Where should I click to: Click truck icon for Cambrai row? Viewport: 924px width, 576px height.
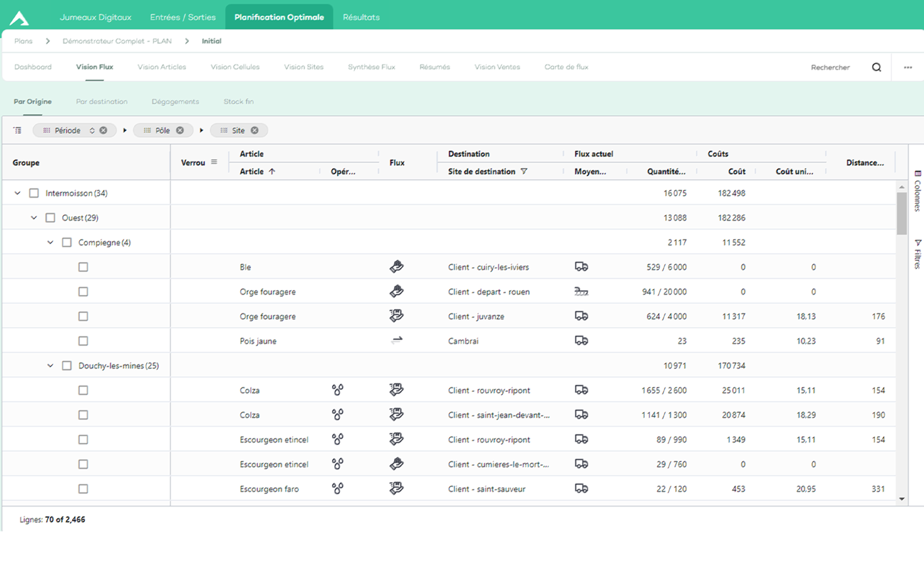(581, 341)
